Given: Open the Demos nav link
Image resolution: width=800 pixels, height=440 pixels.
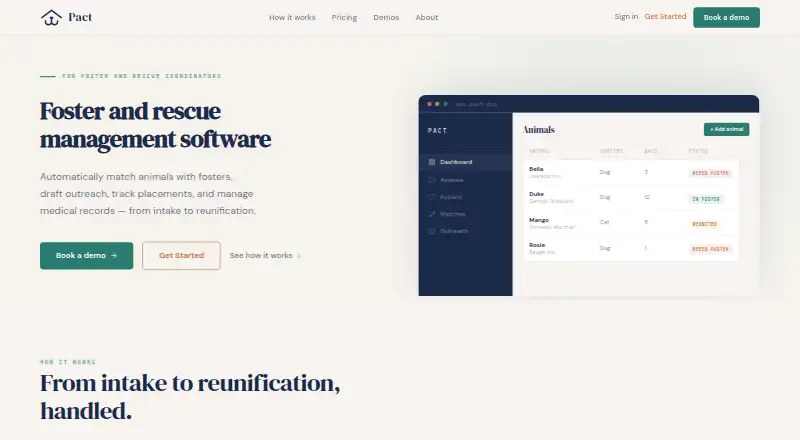Looking at the screenshot, I should click(386, 17).
